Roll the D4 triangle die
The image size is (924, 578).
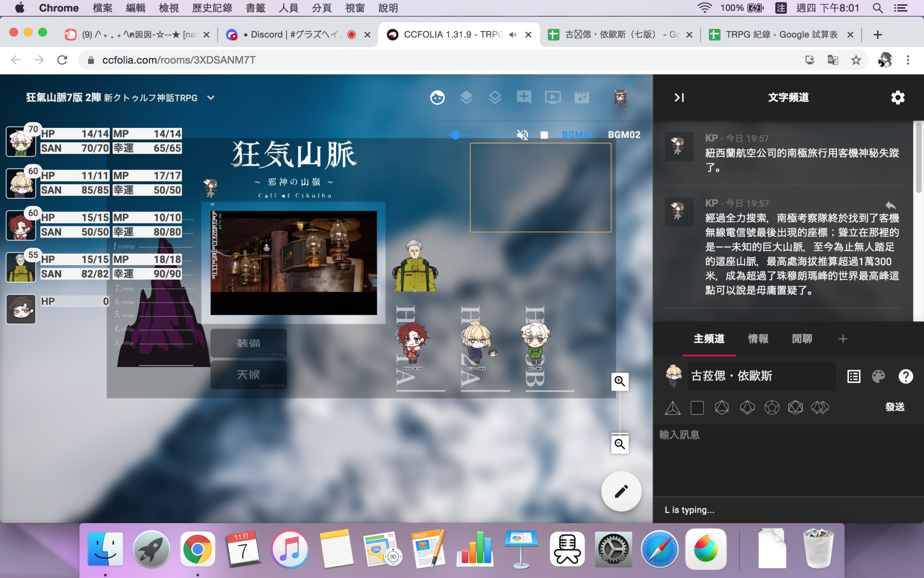click(x=673, y=408)
